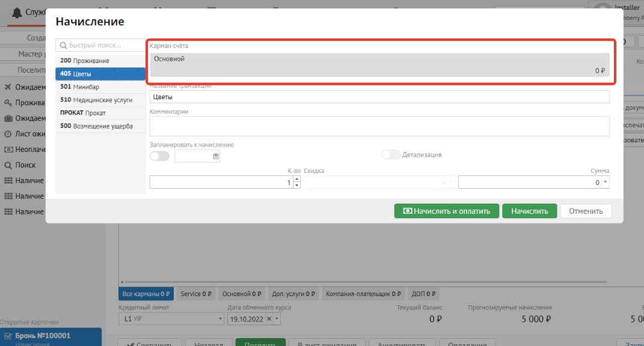Click the Созда... button behind the dialog

point(23,38)
